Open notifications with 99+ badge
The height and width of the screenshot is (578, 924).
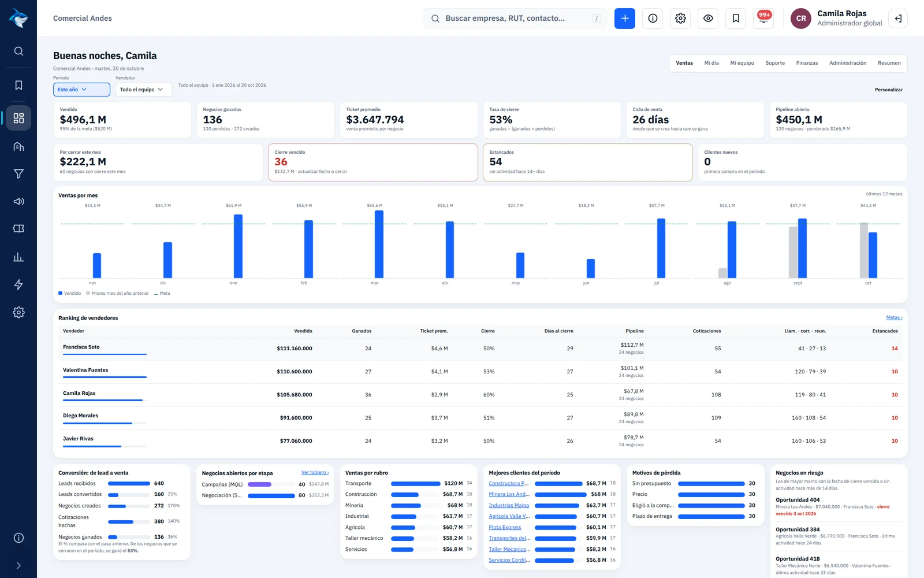click(763, 18)
